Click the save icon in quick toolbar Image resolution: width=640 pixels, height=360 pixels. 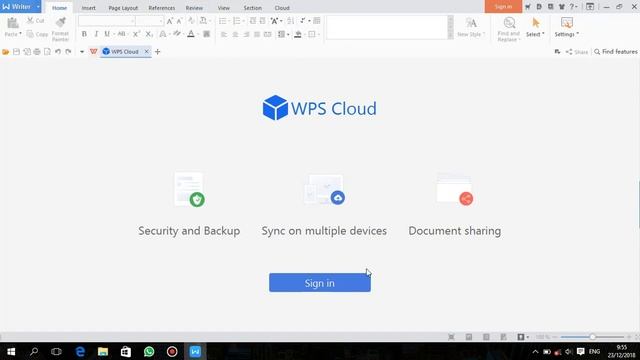(16, 52)
